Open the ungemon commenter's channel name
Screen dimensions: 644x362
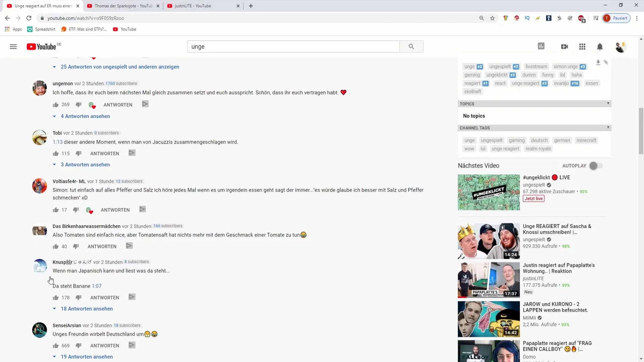click(x=63, y=83)
